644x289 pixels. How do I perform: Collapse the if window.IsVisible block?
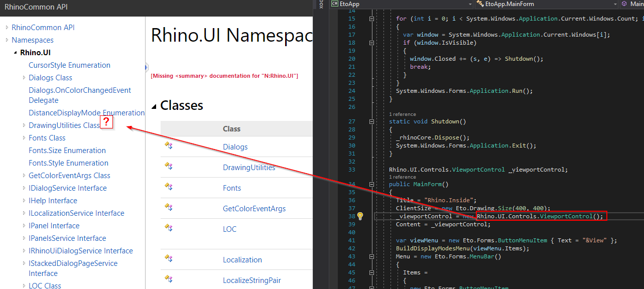[x=371, y=43]
